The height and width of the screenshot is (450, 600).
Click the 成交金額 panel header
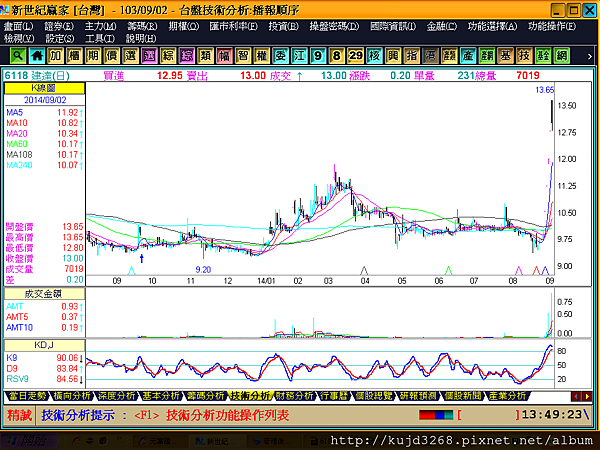[44, 293]
